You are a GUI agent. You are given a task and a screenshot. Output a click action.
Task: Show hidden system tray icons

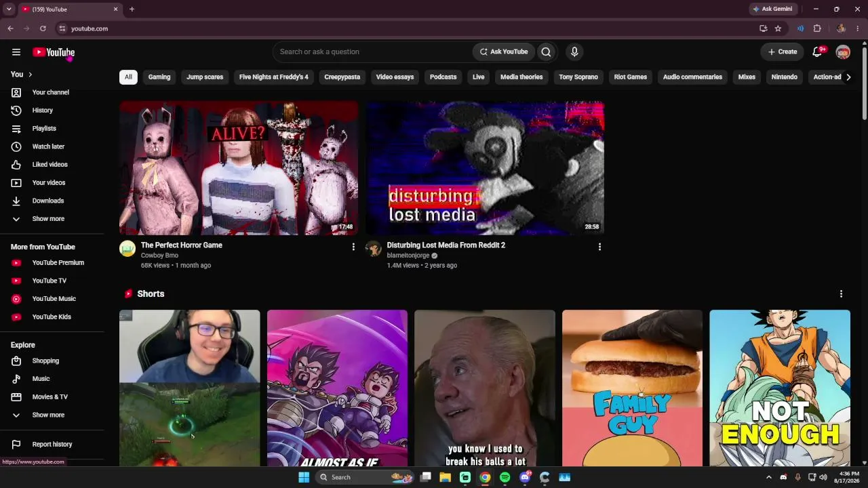(x=769, y=477)
